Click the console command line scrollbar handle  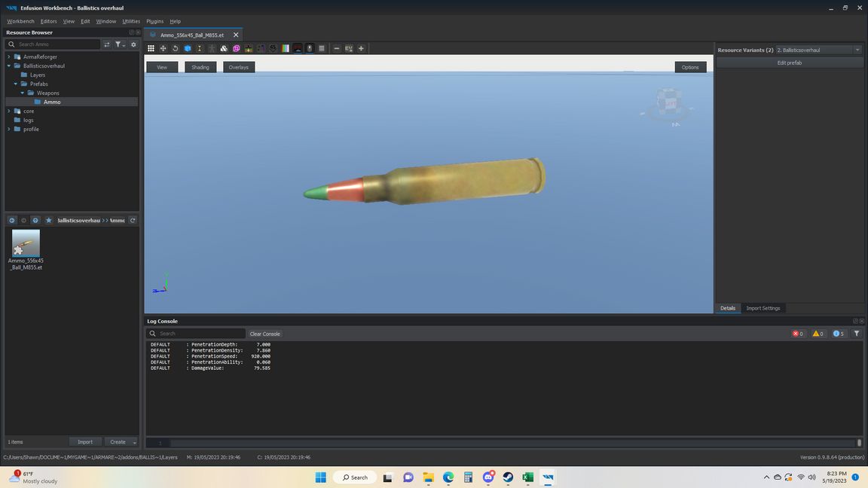click(x=858, y=443)
